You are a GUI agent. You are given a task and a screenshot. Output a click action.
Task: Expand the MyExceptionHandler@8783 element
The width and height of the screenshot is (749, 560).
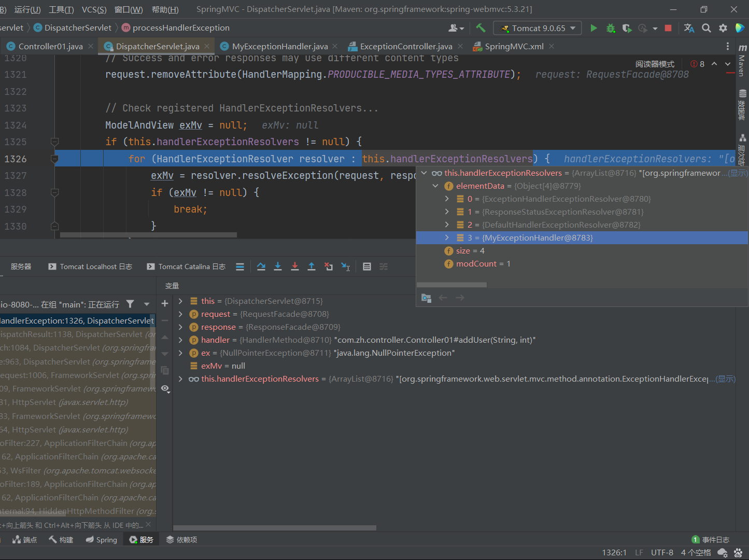[447, 237]
